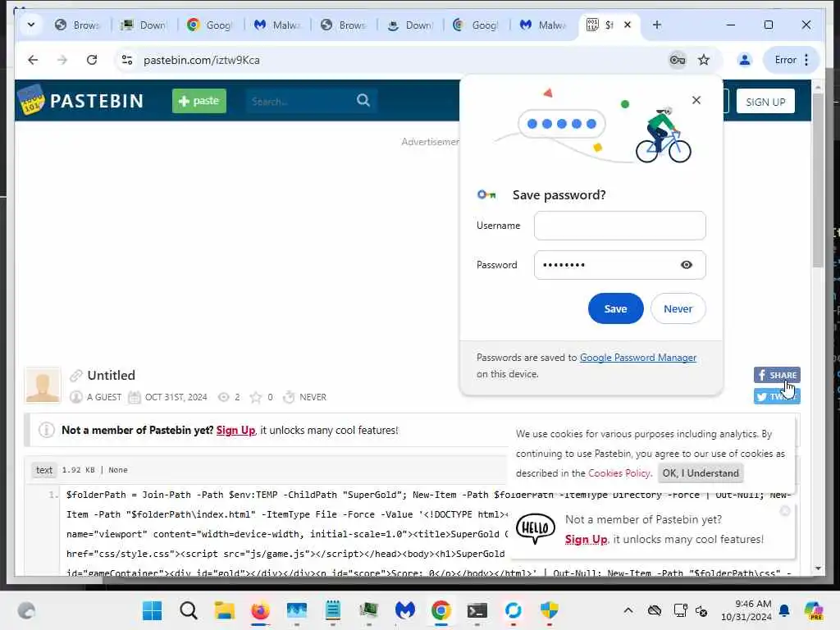Click the browser back arrow
Image resolution: width=840 pixels, height=630 pixels.
point(33,60)
